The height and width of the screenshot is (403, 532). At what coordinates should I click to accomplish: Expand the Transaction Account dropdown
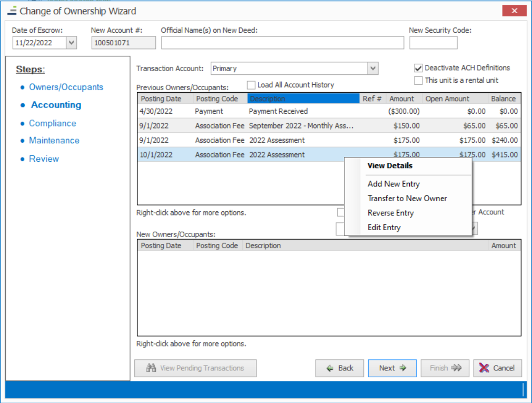click(x=373, y=68)
